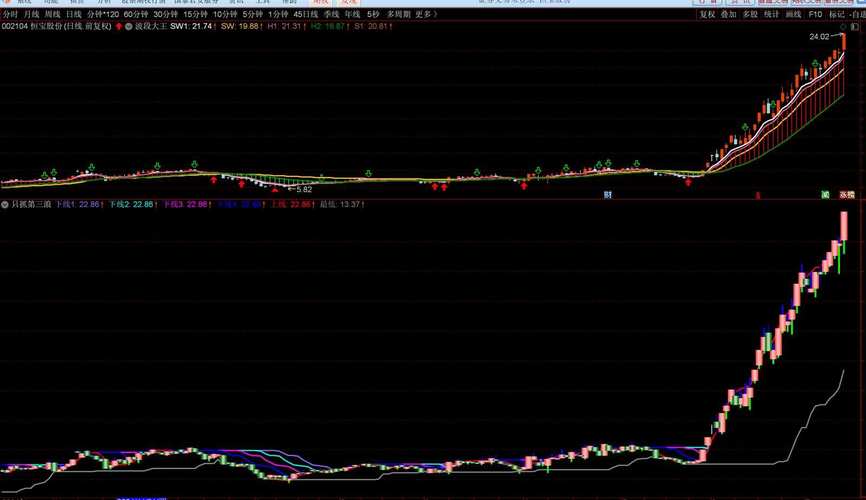
Task: Click the 财 finance marker on chart
Action: [x=607, y=195]
